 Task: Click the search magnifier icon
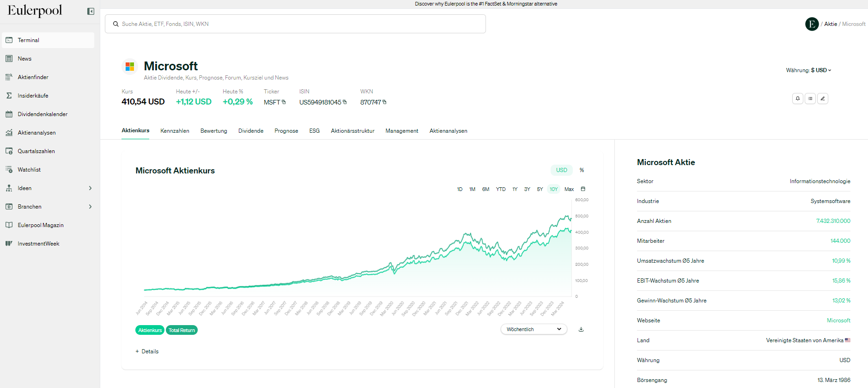(x=116, y=24)
